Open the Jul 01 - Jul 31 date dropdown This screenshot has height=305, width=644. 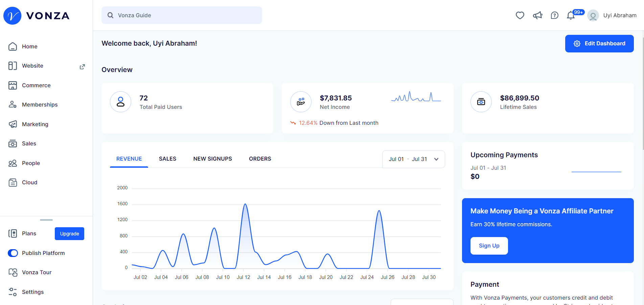point(413,159)
